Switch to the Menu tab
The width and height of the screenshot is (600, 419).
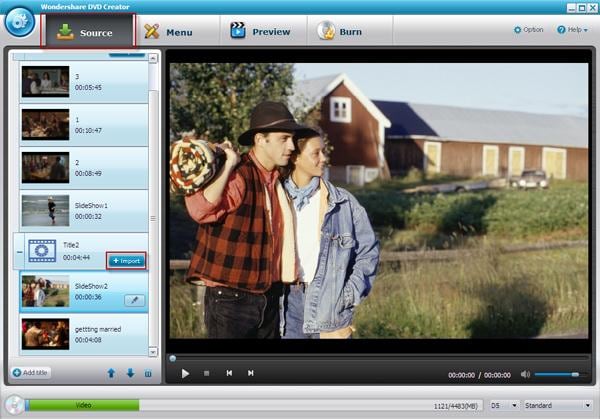pyautogui.click(x=168, y=32)
